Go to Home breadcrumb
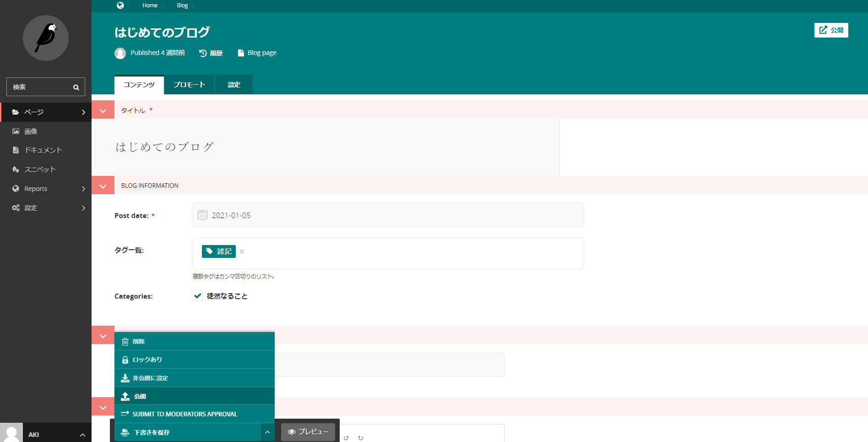 (150, 5)
